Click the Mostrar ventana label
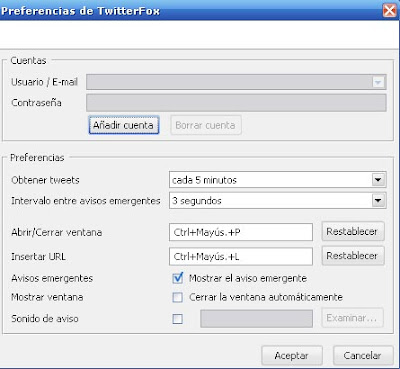400x369 pixels. [x=47, y=297]
